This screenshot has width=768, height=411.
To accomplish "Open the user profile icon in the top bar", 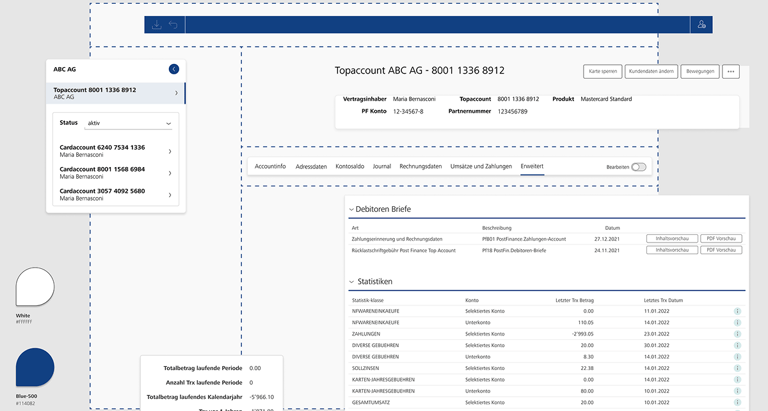I will 701,24.
